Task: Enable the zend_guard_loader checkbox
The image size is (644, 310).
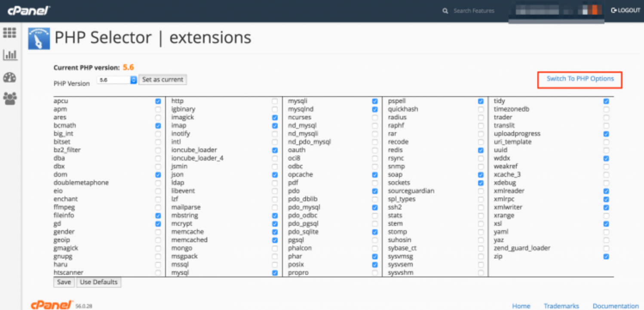Action: 606,248
